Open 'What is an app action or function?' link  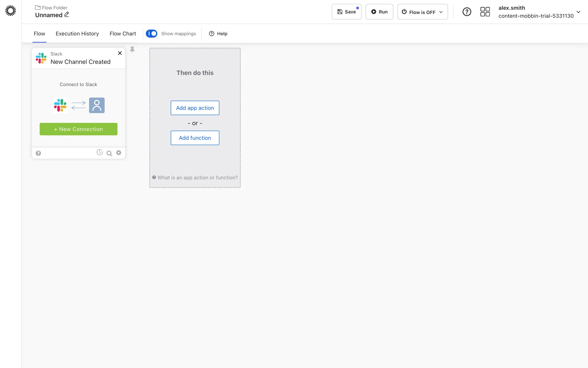tap(198, 178)
